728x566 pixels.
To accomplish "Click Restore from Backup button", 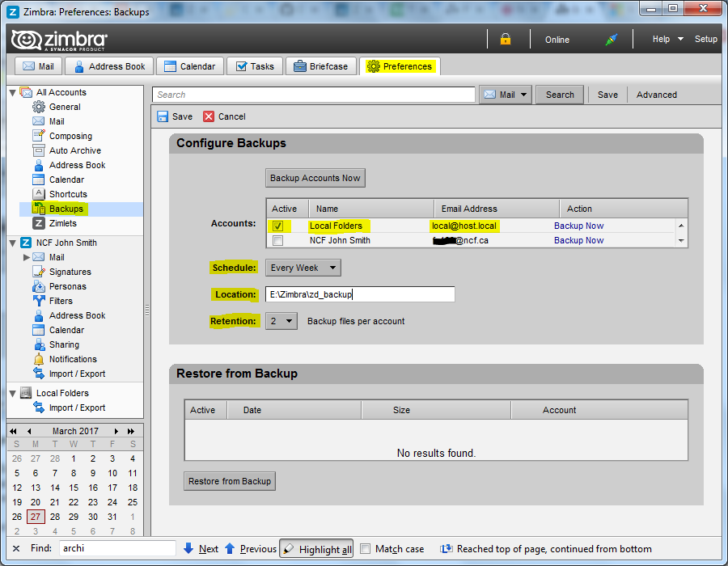I will pos(230,481).
